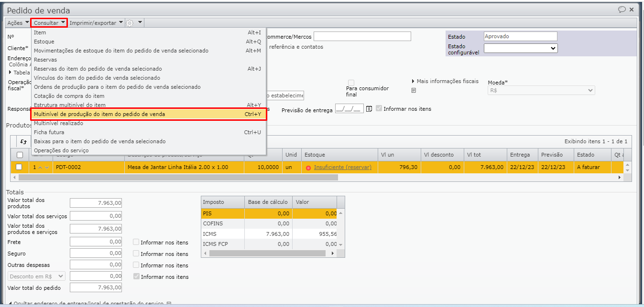Click the note icon below Mais informações fiscais
This screenshot has height=307, width=644.
click(x=414, y=90)
